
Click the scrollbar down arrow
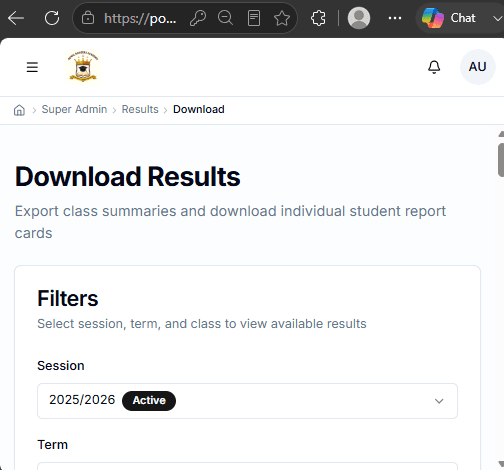[x=501, y=464]
